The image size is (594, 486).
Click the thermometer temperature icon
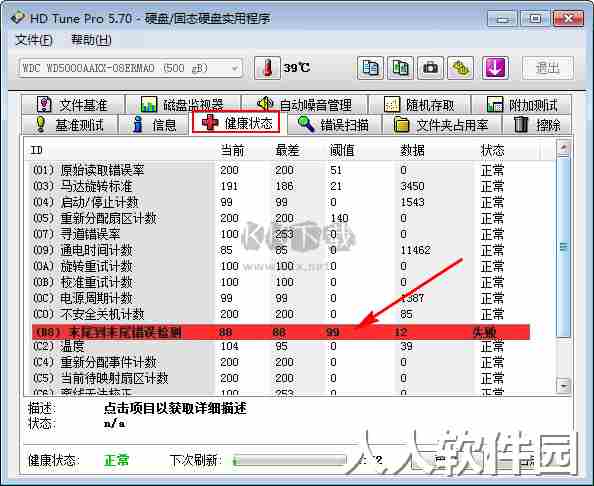click(x=267, y=68)
